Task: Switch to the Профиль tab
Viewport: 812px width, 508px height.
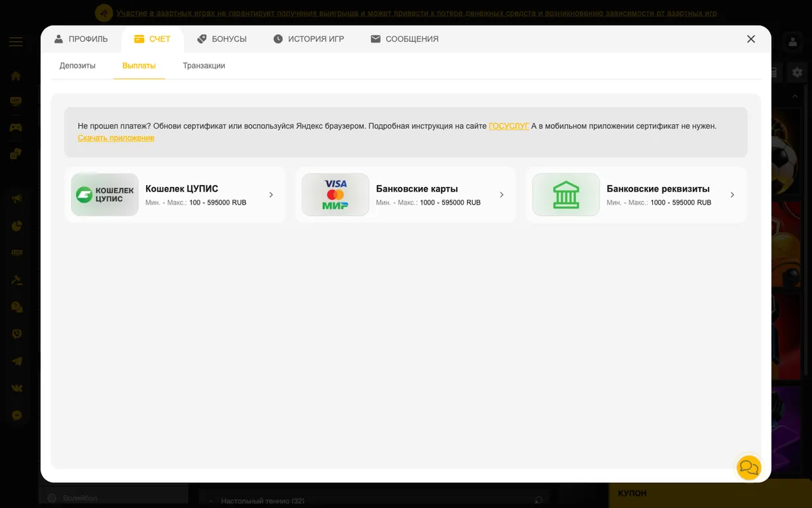Action: (81, 39)
